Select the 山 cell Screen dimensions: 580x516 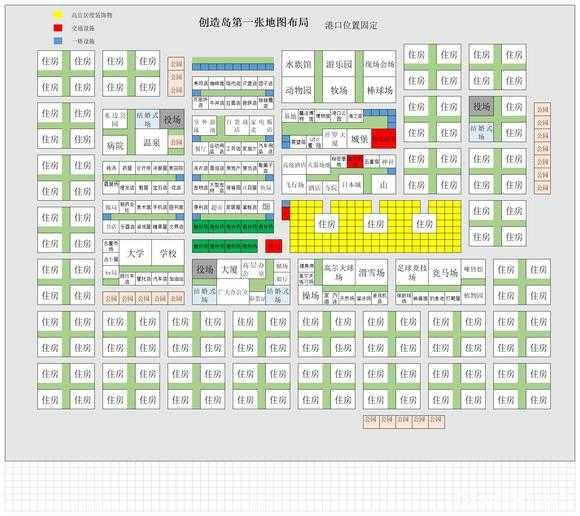pyautogui.click(x=384, y=185)
